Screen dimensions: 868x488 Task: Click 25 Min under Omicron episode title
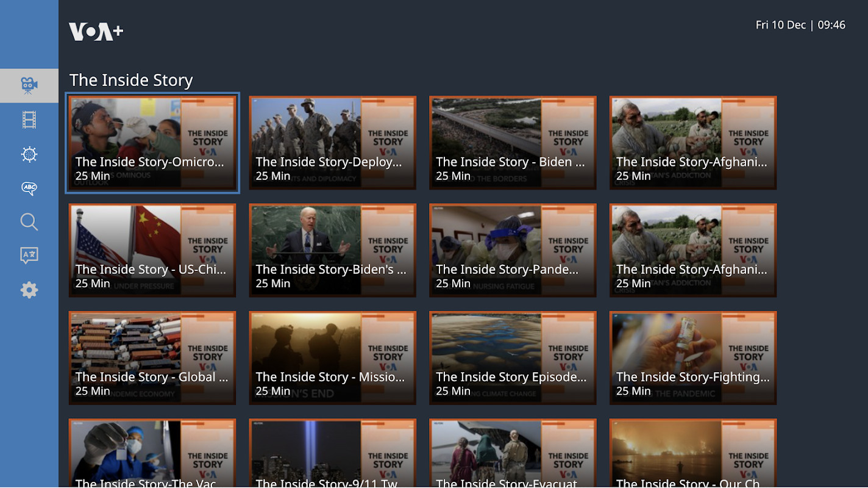pyautogui.click(x=93, y=176)
